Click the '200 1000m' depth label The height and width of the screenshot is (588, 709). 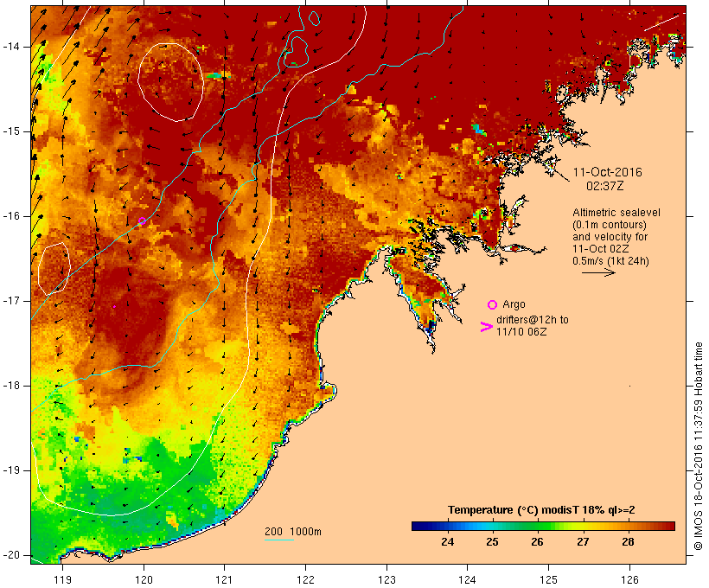point(293,532)
